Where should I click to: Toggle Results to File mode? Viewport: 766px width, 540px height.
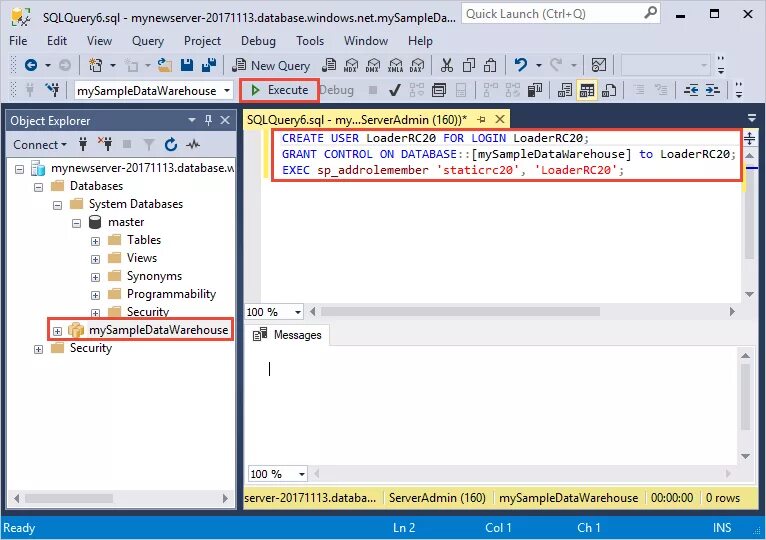tap(609, 90)
